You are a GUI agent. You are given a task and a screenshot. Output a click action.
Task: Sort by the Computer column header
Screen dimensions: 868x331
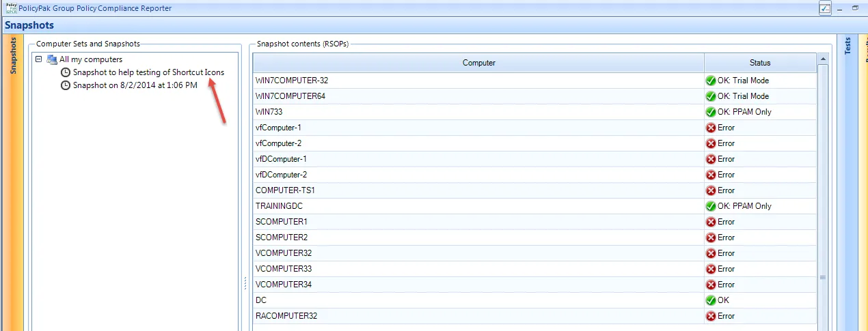point(478,63)
